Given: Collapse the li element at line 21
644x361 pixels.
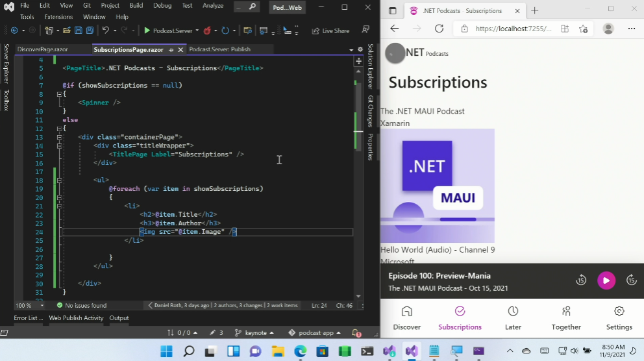Looking at the screenshot, I should pyautogui.click(x=59, y=206).
